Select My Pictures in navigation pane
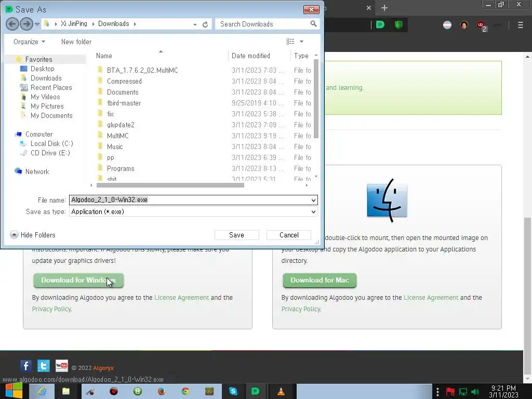 pos(47,106)
